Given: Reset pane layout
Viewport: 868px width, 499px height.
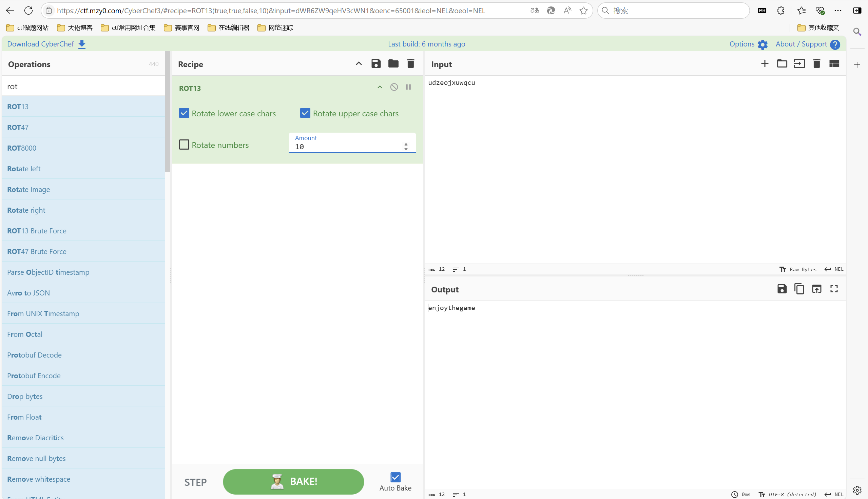Looking at the screenshot, I should coord(834,64).
